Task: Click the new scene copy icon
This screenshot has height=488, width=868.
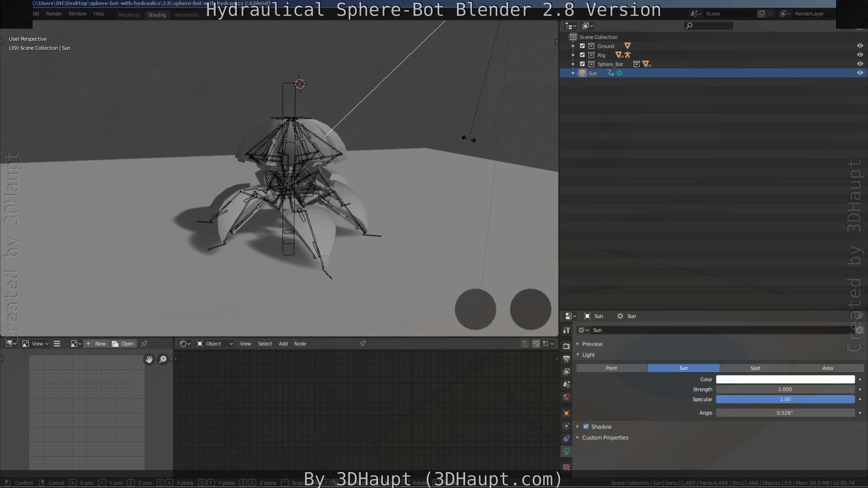Action: tap(761, 14)
